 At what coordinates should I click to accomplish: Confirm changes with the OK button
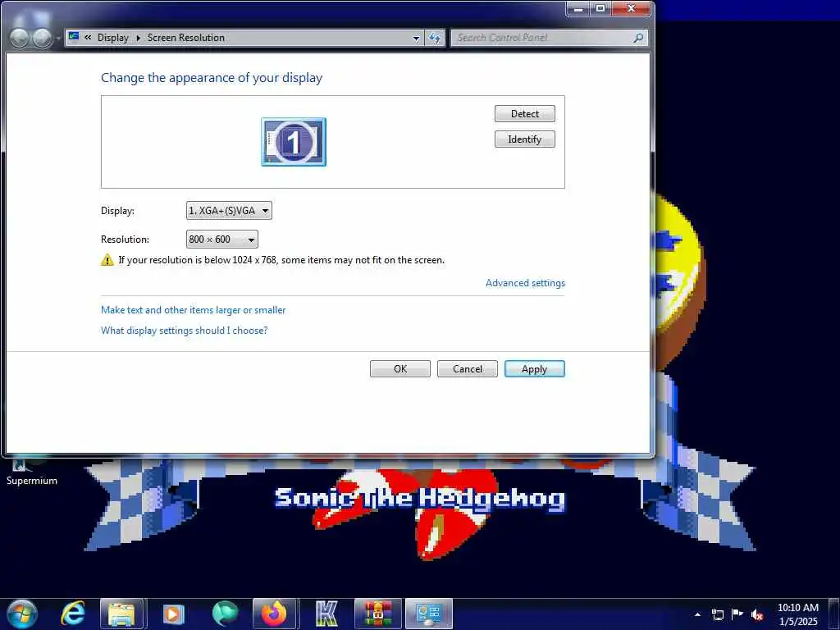[400, 368]
